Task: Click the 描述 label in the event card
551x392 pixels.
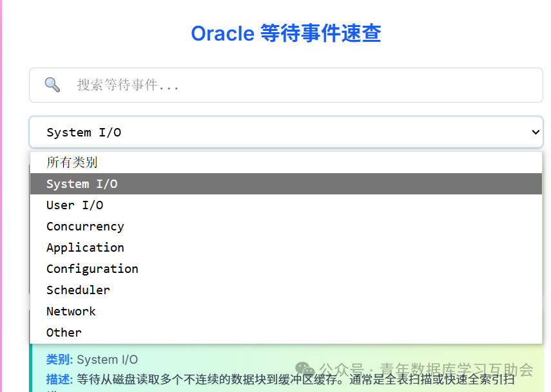Action: coord(59,379)
